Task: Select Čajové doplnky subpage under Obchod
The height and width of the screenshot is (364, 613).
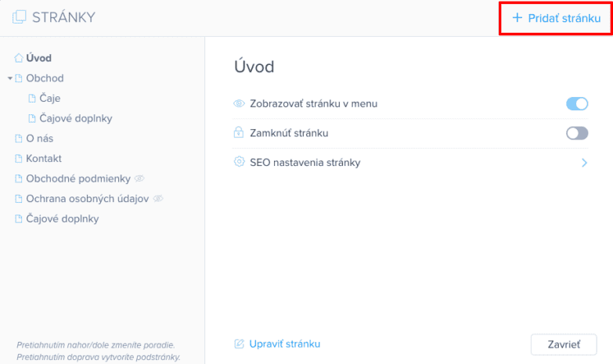Action: point(76,119)
